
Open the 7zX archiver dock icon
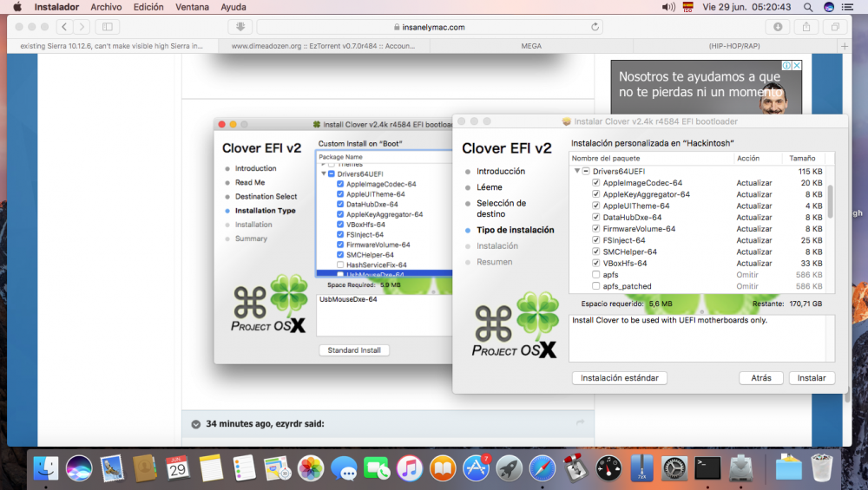[x=641, y=468]
